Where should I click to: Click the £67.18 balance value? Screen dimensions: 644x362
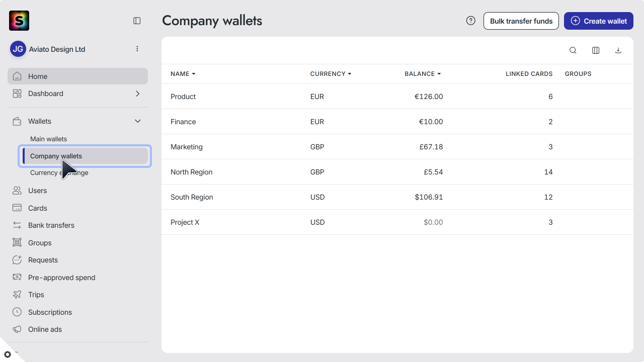tap(431, 147)
